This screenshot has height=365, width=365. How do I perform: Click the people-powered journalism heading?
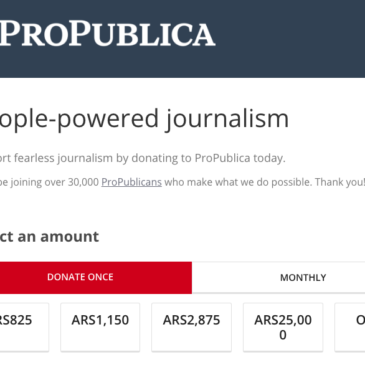point(144,119)
